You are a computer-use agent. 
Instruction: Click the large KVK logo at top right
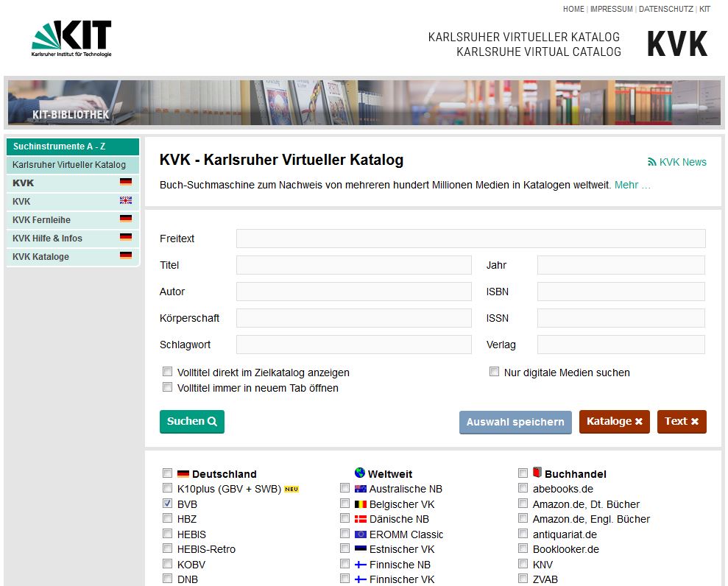pyautogui.click(x=677, y=44)
